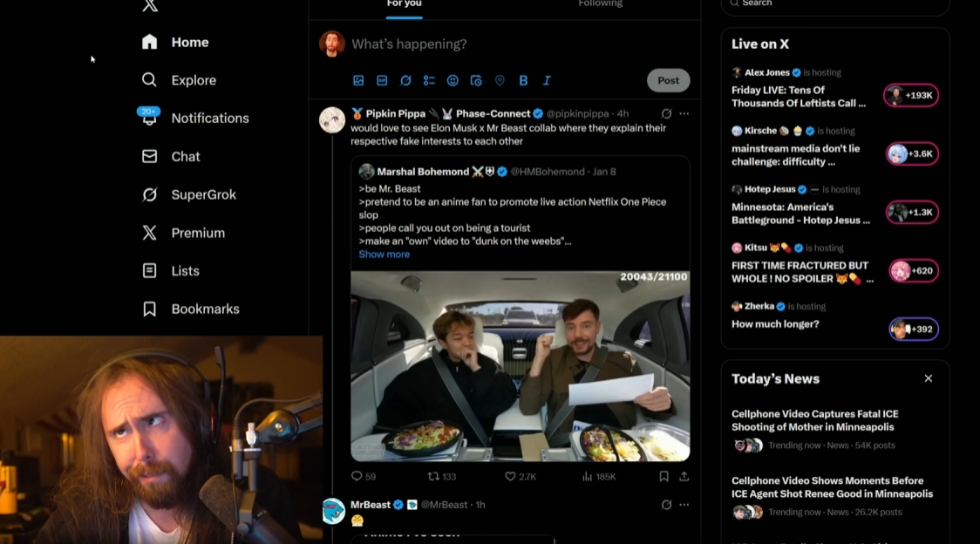Click the +392 listeners badge
Viewport: 980px width, 544px height.
[x=914, y=329]
